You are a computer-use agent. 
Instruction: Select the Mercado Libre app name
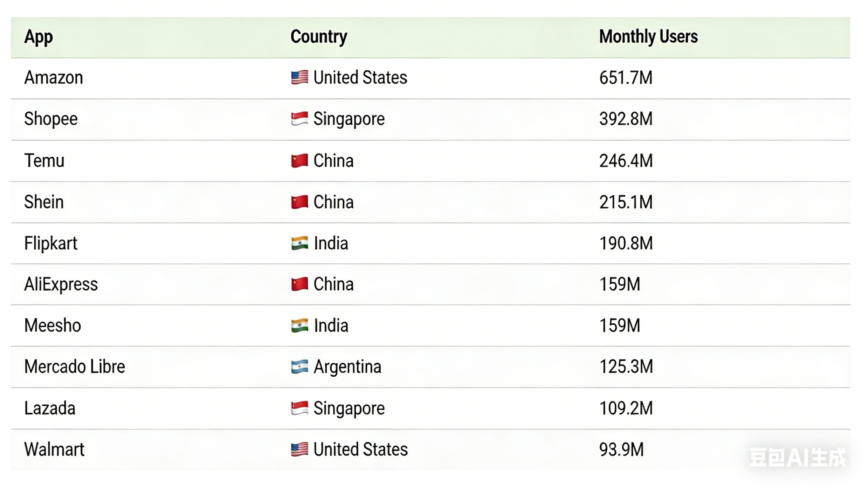pyautogui.click(x=74, y=367)
